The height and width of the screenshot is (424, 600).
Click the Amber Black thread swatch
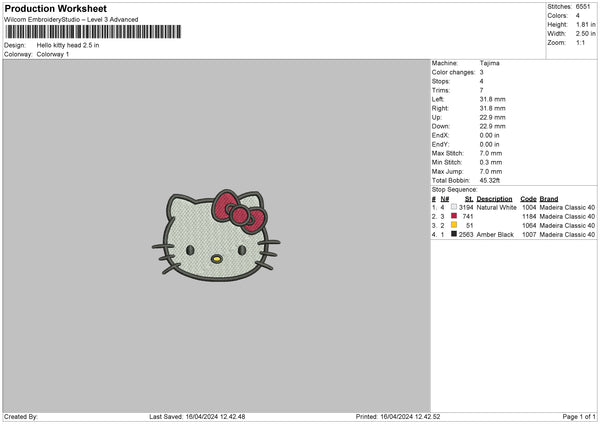tap(454, 234)
